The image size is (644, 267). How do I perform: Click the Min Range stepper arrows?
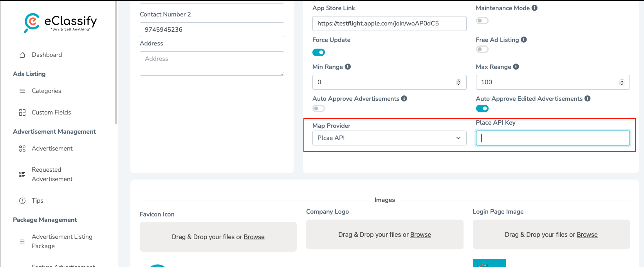(458, 82)
